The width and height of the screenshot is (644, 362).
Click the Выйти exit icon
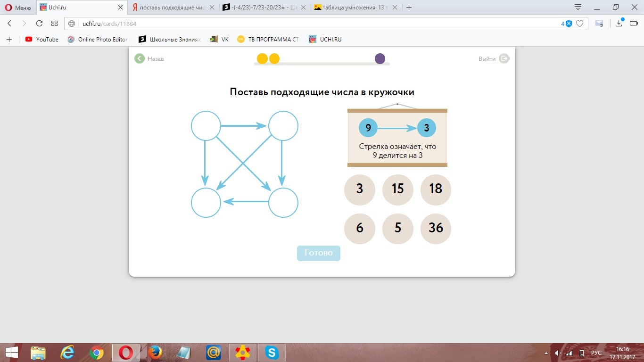(x=504, y=58)
